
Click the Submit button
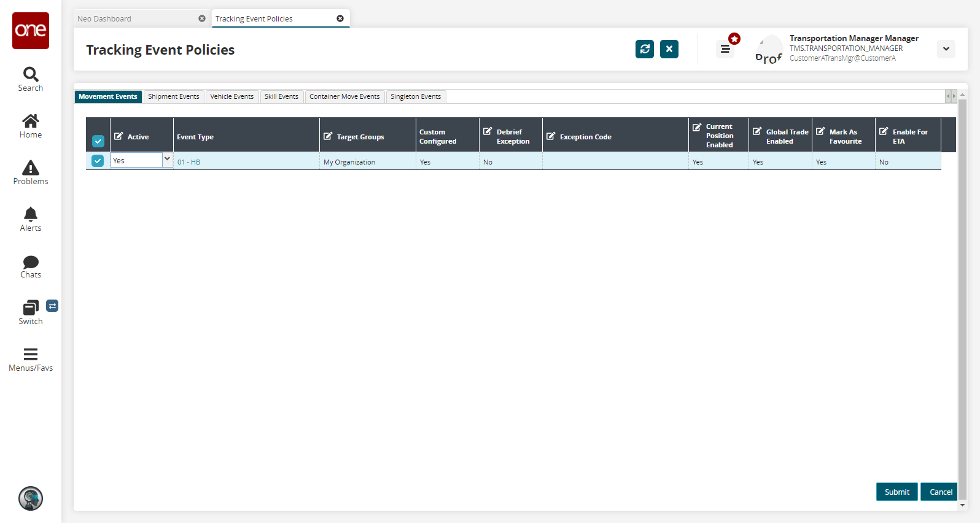pos(897,492)
